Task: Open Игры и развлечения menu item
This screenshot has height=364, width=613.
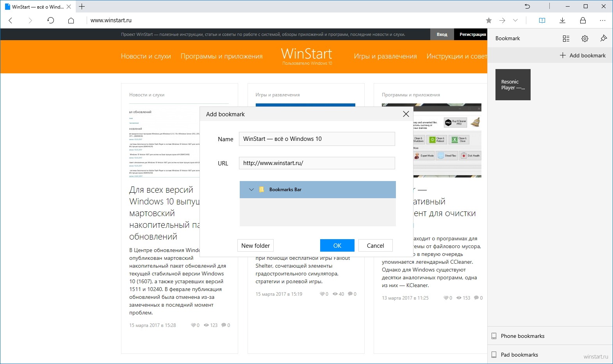Action: (385, 56)
